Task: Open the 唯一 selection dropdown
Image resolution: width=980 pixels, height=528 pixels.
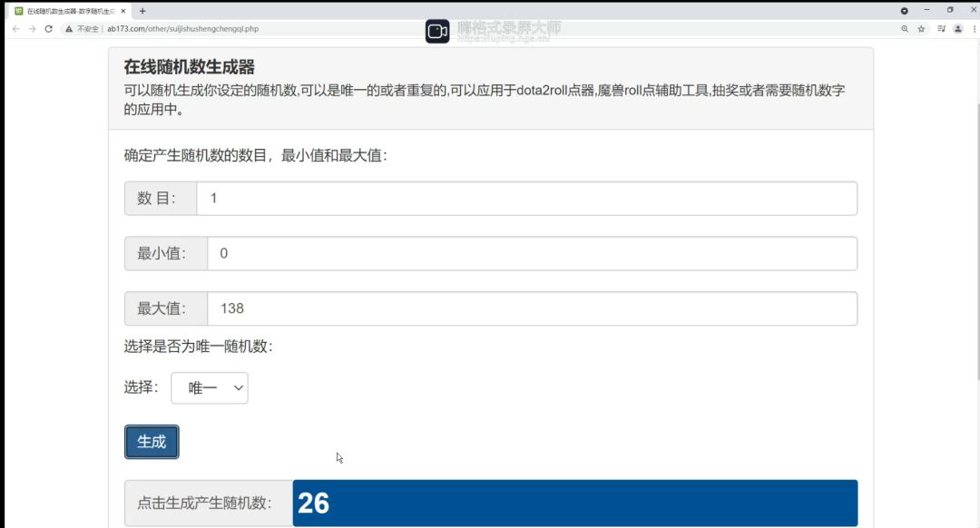Action: point(210,388)
